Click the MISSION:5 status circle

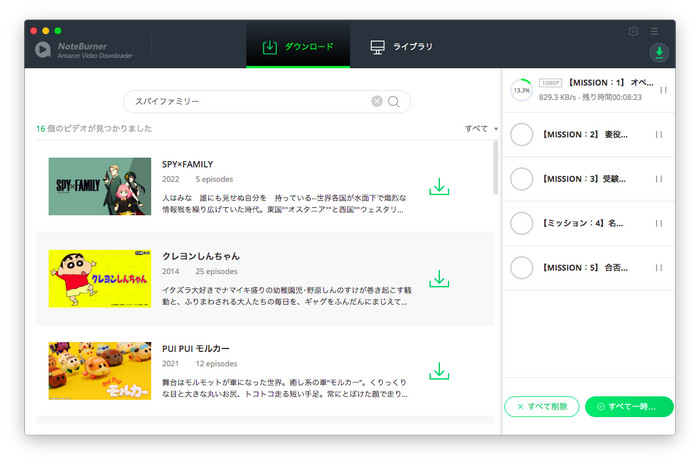521,268
